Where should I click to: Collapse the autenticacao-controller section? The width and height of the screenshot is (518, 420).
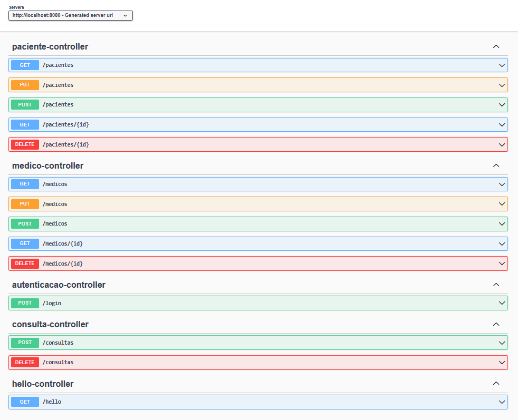[x=496, y=285]
